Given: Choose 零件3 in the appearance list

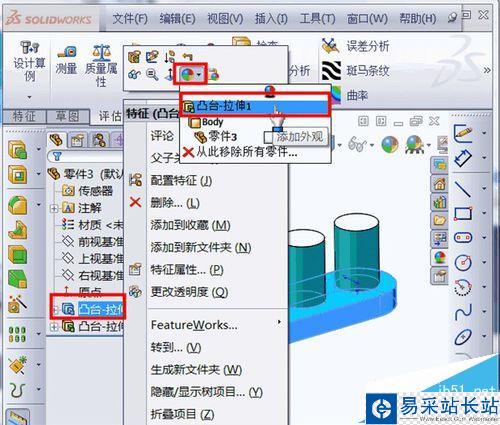Looking at the screenshot, I should coord(216,136).
